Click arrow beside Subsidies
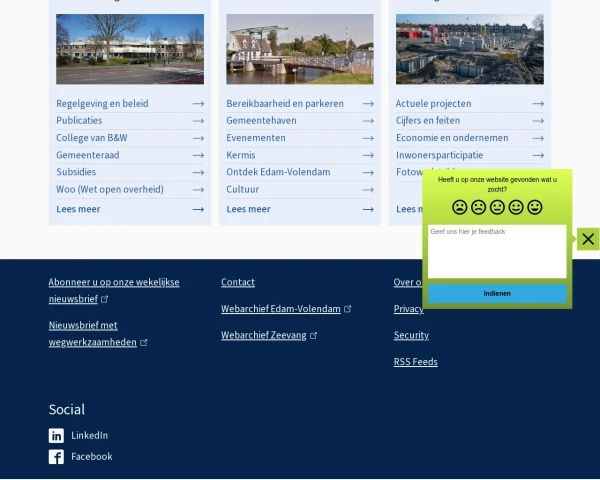This screenshot has width=600, height=480. click(198, 173)
